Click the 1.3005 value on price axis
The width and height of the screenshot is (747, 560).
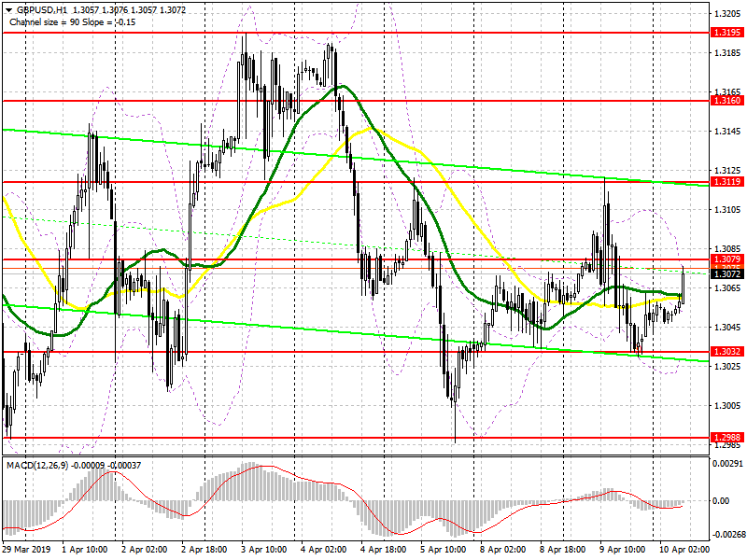coord(727,406)
